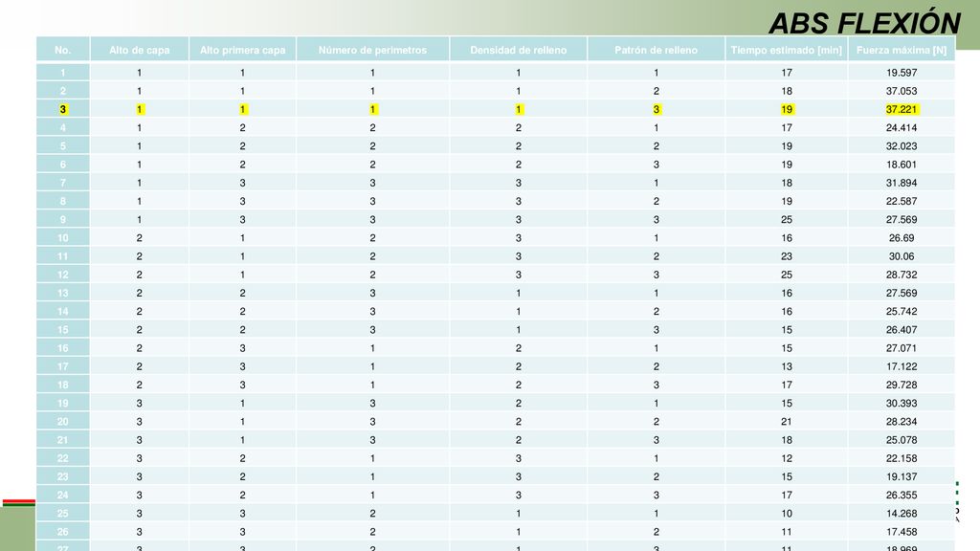This screenshot has height=551, width=980.
Task: Click the force value 29.728
Action: tap(902, 385)
